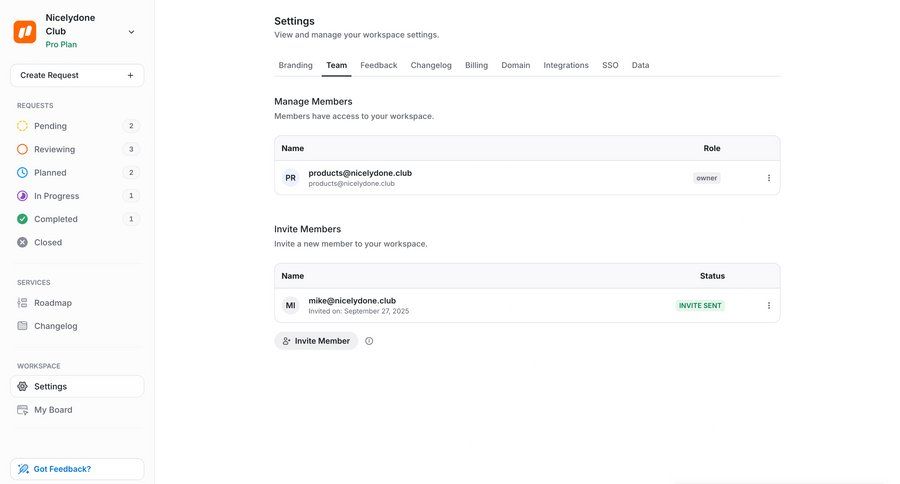Viewport: 900px width, 484px height.
Task: Open options menu for mike@nicelydone.club invite
Action: pyautogui.click(x=769, y=306)
